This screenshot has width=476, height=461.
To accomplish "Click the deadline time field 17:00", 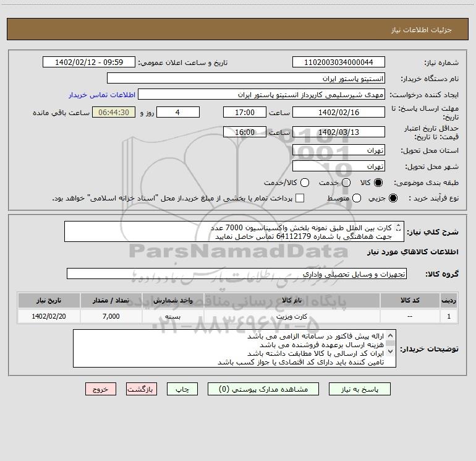I will click(245, 112).
